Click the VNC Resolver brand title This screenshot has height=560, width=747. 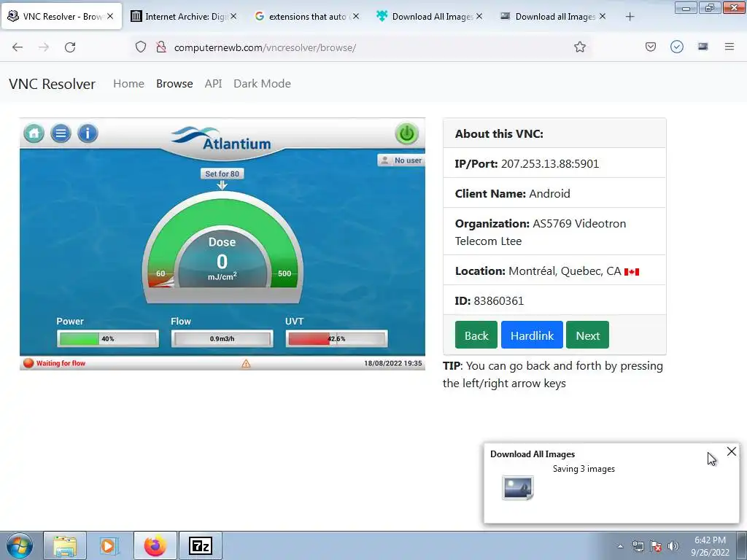click(x=52, y=84)
